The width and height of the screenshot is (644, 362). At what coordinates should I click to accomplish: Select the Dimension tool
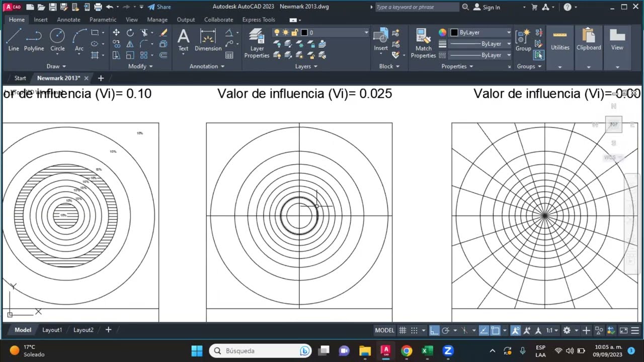point(208,40)
